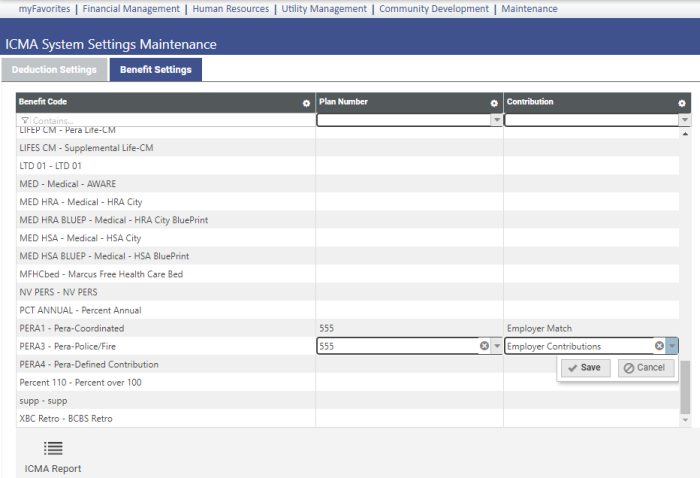The height and width of the screenshot is (478, 700).
Task: Open the Community Development menu
Action: point(434,8)
